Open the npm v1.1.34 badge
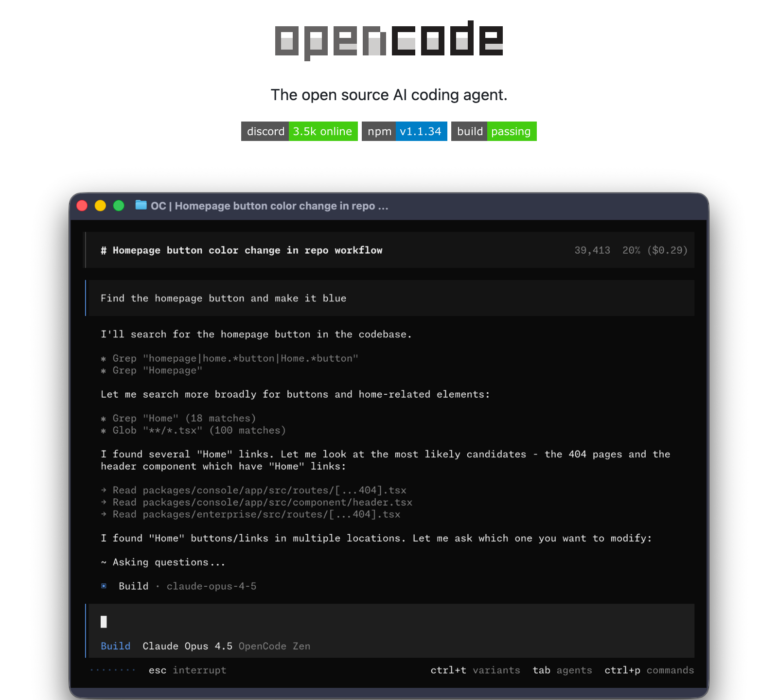778x700 pixels. (404, 131)
